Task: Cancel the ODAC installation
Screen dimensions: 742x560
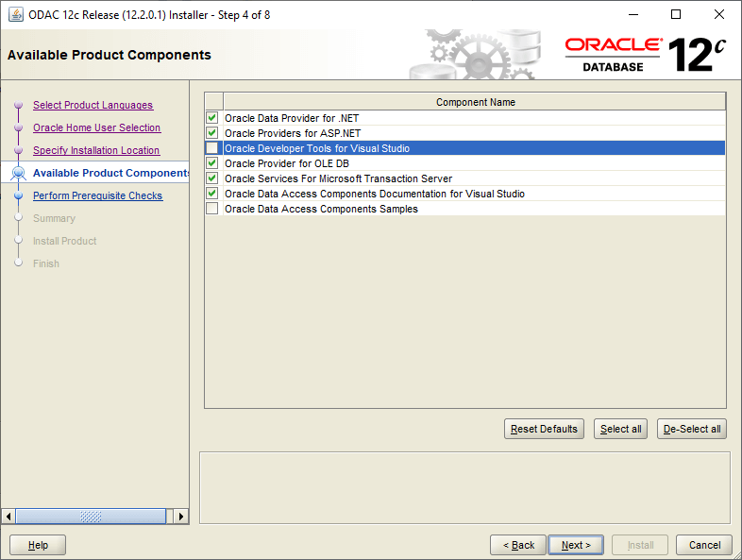Action: point(704,545)
